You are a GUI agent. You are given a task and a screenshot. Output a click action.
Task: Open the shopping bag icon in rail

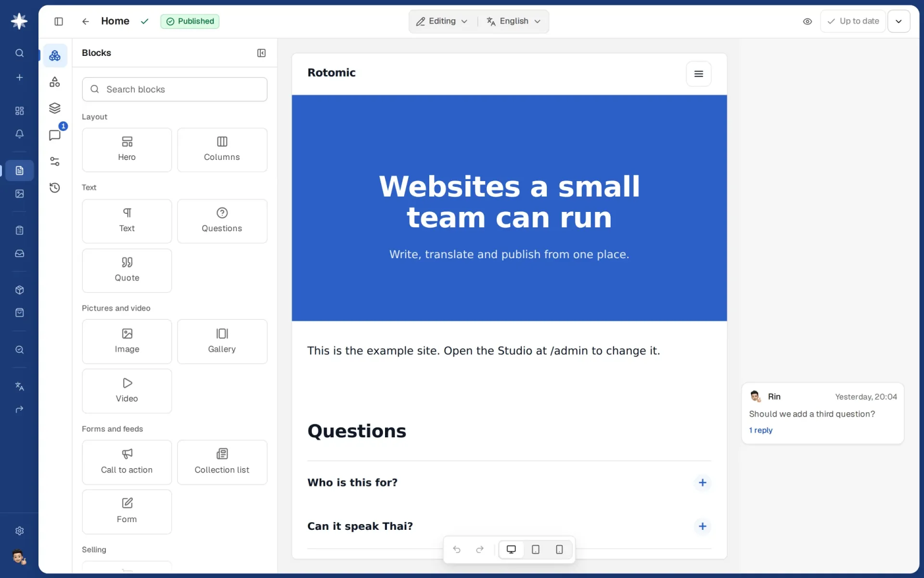point(19,313)
